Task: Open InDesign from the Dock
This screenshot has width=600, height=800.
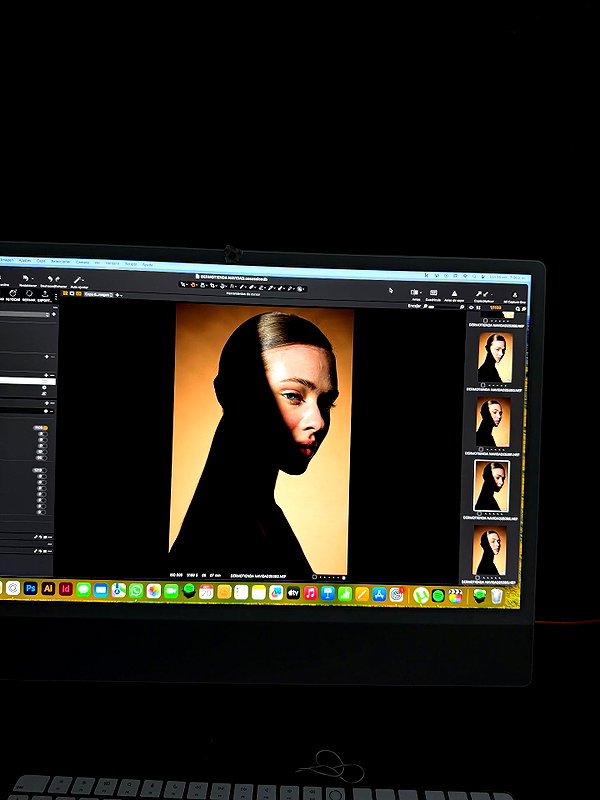Action: point(65,589)
